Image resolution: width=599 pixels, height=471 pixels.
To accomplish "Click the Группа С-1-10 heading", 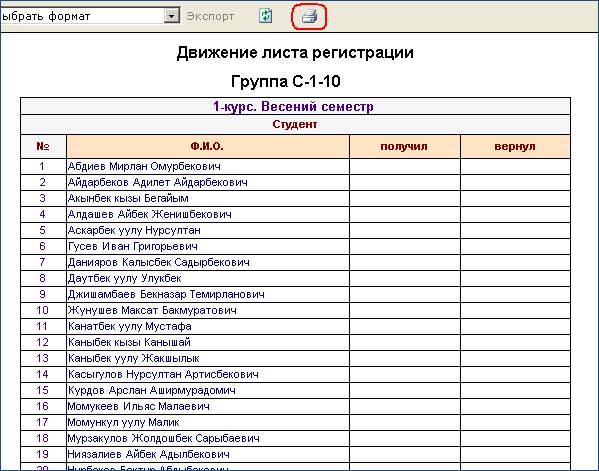I will pos(286,81).
